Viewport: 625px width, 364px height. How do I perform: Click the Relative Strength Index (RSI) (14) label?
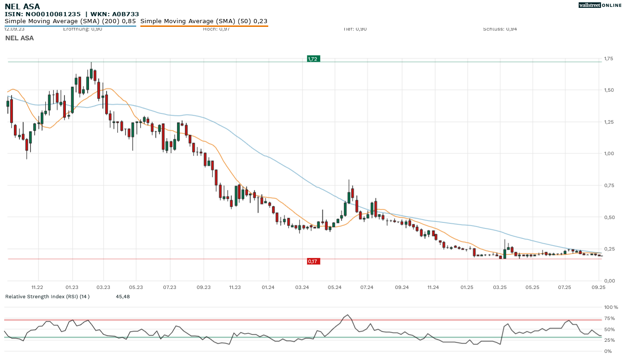point(47,296)
